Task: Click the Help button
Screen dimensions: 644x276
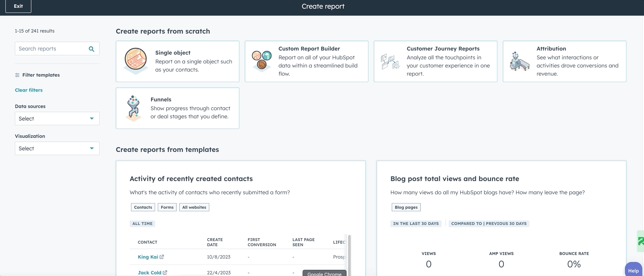Action: (633, 270)
